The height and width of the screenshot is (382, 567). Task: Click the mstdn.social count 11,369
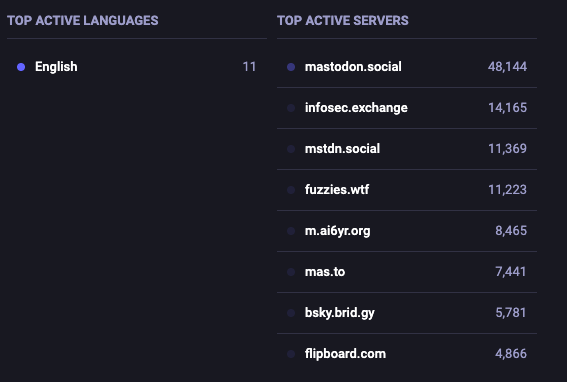(507, 149)
